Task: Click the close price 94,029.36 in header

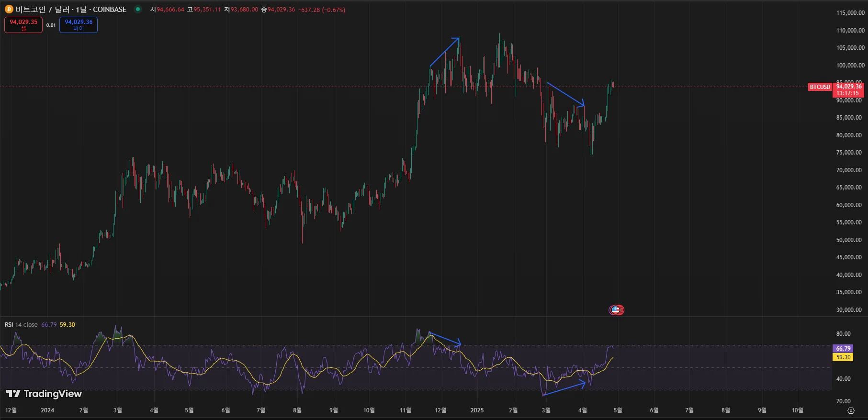Action: (282, 10)
